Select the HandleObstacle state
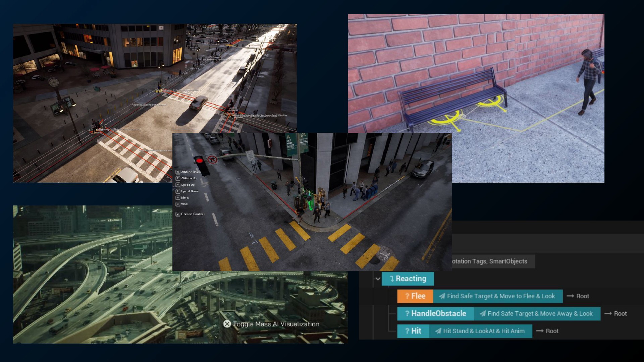644x362 pixels. click(x=435, y=314)
